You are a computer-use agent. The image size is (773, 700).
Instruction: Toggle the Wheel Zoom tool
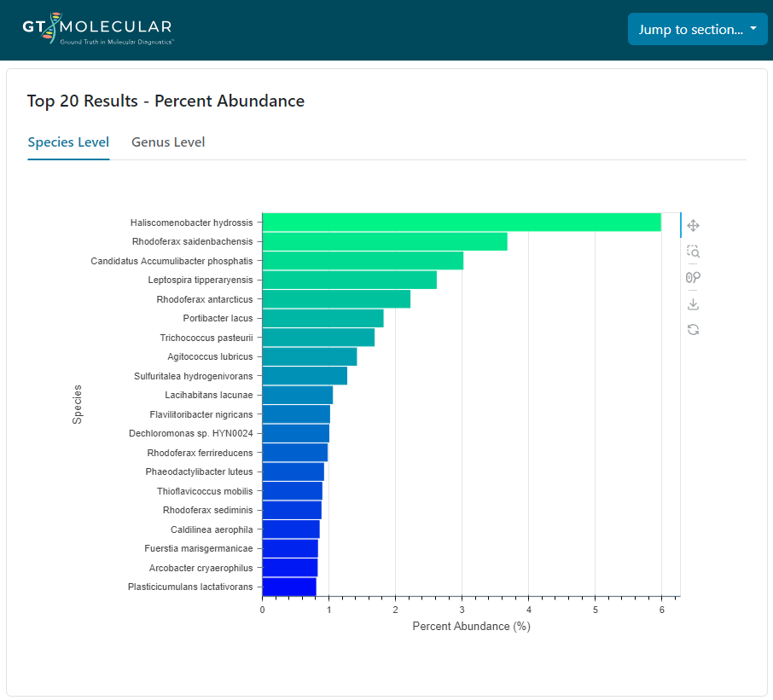point(693,278)
